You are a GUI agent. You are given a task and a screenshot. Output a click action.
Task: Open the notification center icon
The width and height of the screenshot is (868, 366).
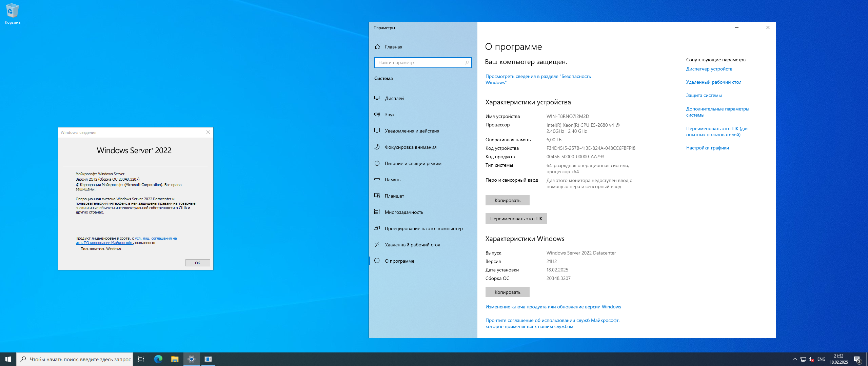coord(857,359)
